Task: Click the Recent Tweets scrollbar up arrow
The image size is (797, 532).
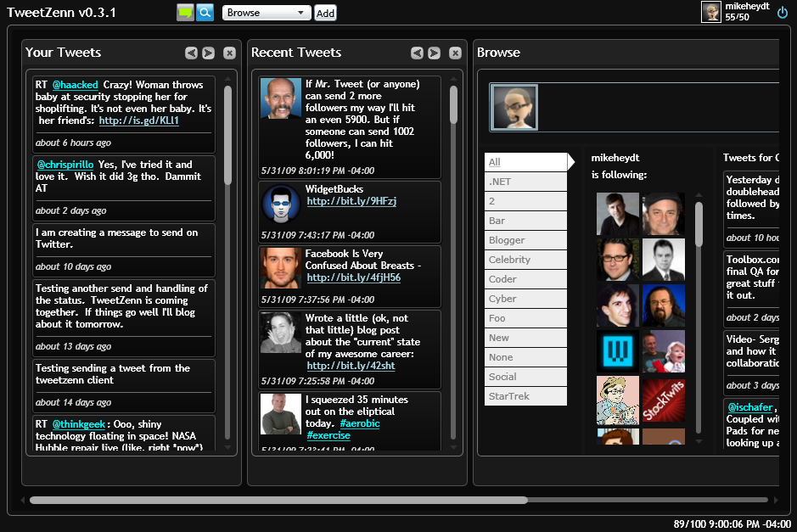Action: [x=453, y=79]
